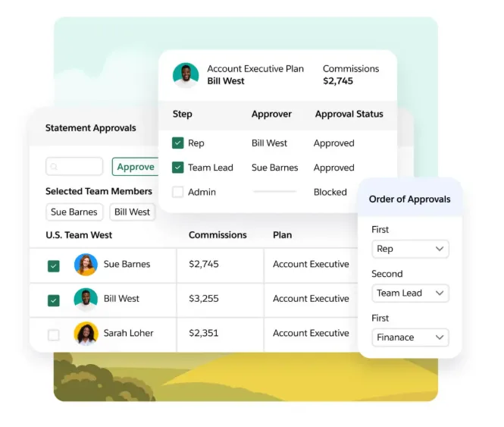Click the $2,745 commissions total in plan card

(x=338, y=81)
